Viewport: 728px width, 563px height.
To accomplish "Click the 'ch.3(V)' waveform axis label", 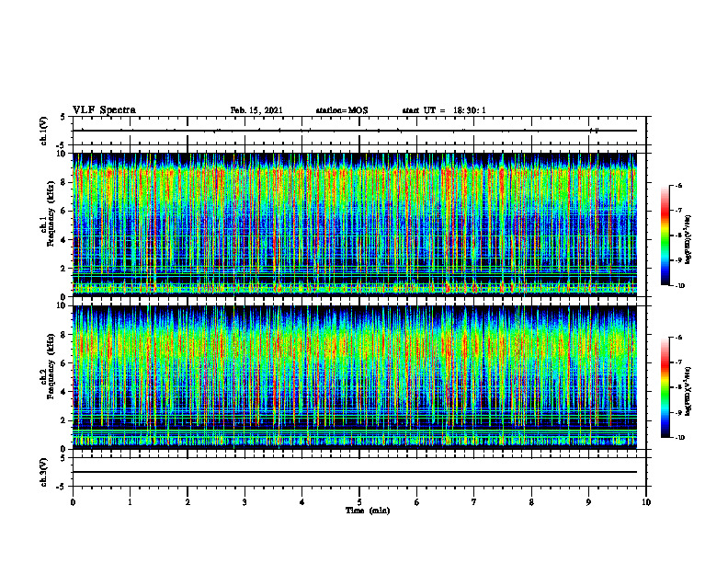I will (44, 472).
